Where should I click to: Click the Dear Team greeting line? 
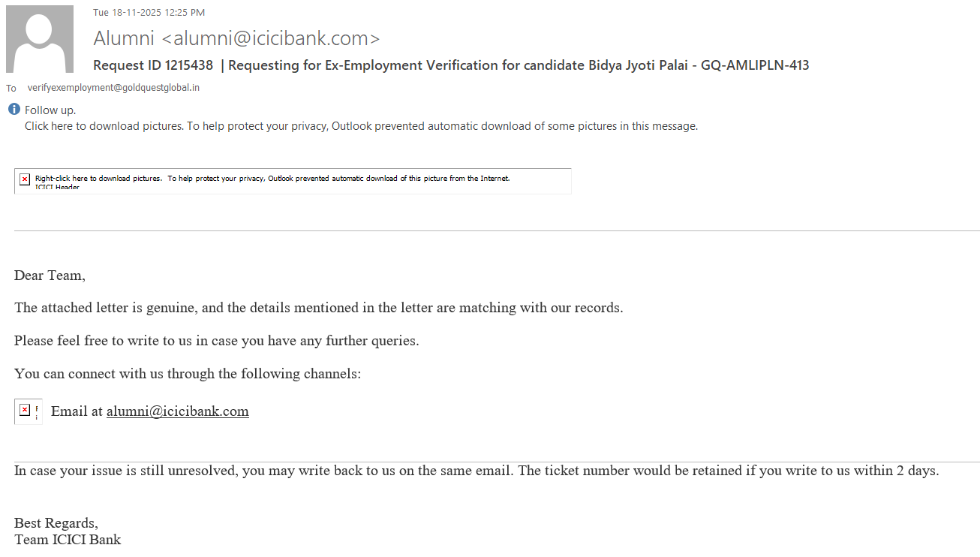point(50,275)
